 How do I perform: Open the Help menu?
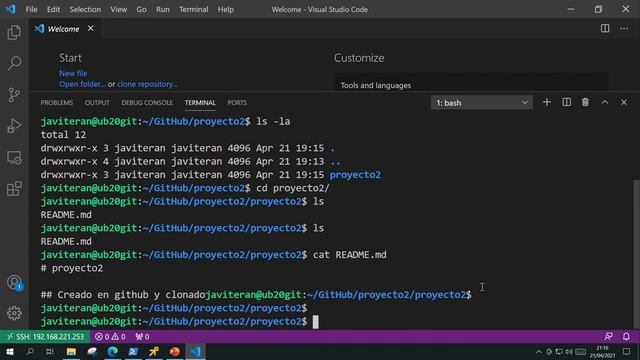pos(226,9)
